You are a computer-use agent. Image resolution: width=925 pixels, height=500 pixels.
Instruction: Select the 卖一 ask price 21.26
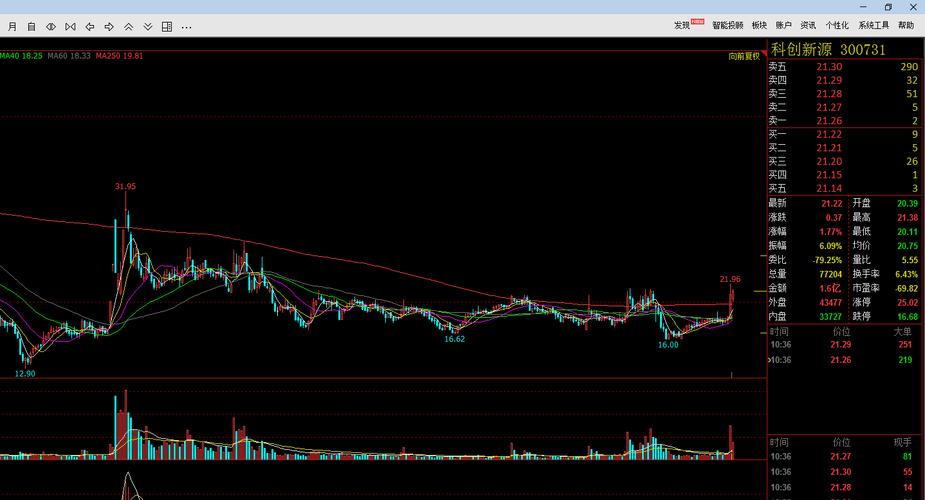(x=828, y=121)
